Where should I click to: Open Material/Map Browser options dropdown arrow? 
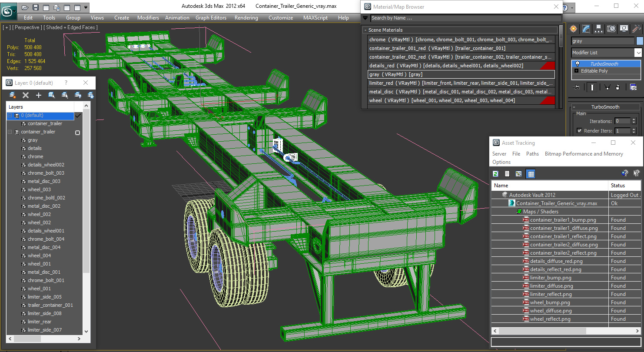[365, 18]
